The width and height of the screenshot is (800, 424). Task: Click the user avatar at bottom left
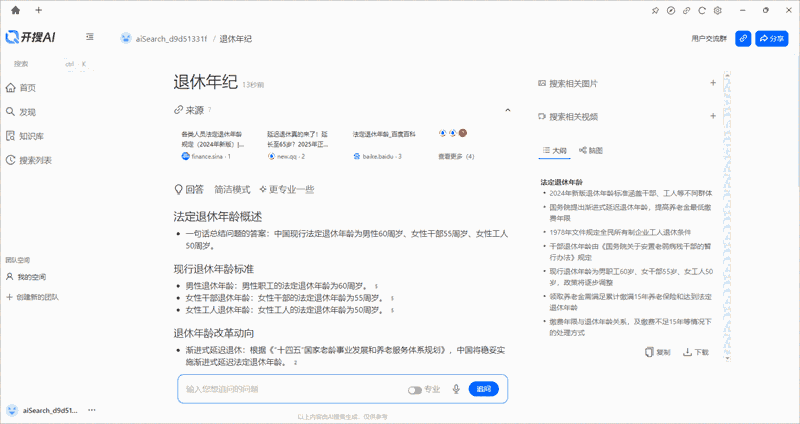[12, 410]
